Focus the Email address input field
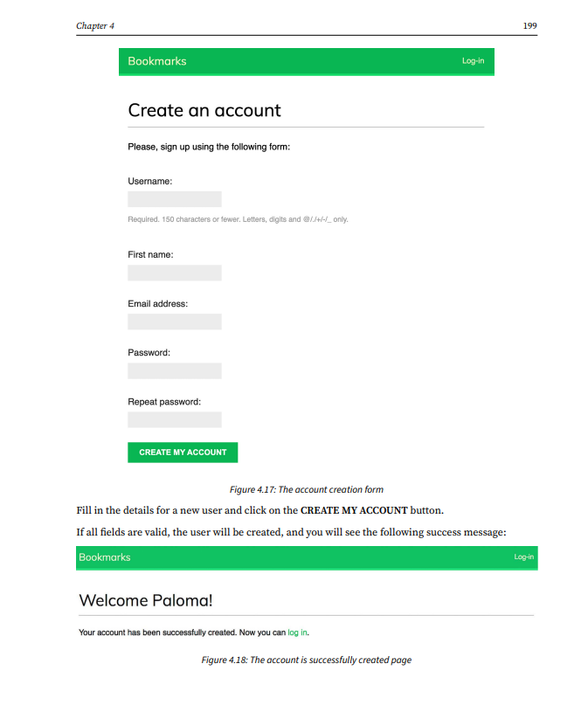 (x=175, y=322)
